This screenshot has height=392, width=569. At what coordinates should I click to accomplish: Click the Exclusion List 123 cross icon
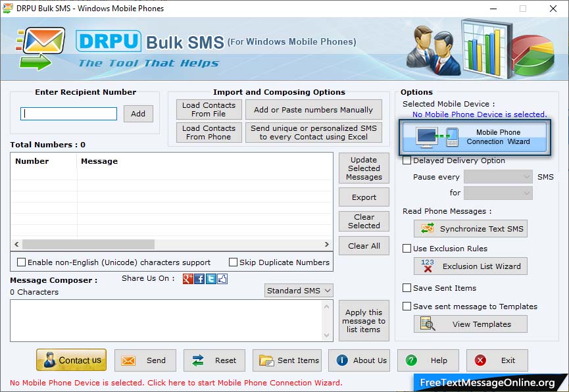coord(428,266)
